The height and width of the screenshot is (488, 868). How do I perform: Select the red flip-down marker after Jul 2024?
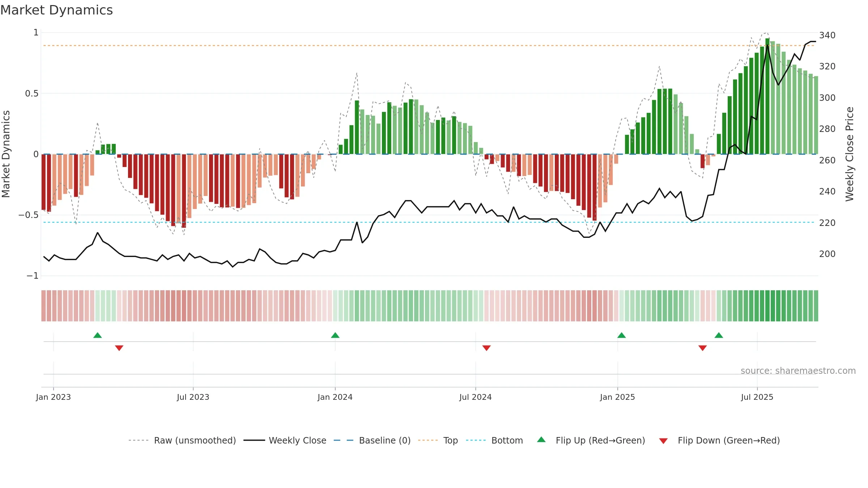pos(486,348)
